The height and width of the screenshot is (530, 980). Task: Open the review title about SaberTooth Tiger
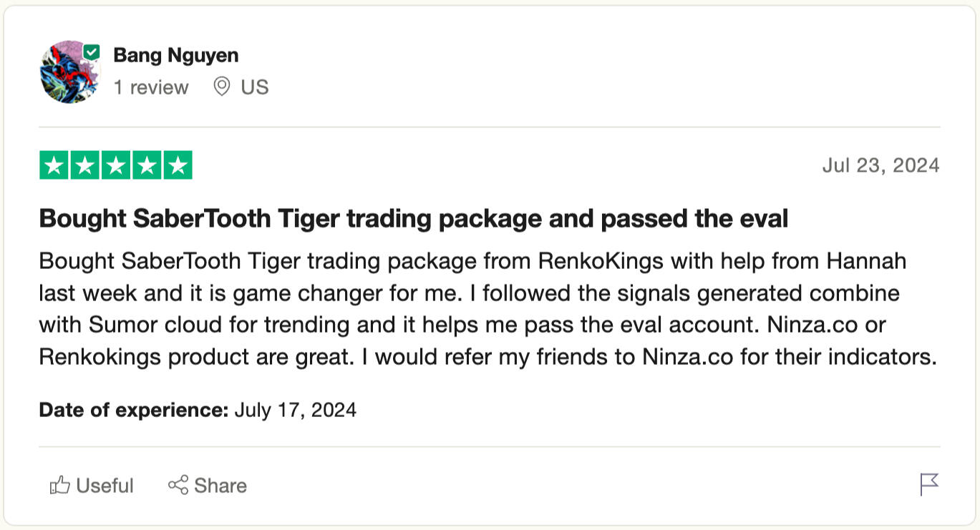(x=413, y=218)
